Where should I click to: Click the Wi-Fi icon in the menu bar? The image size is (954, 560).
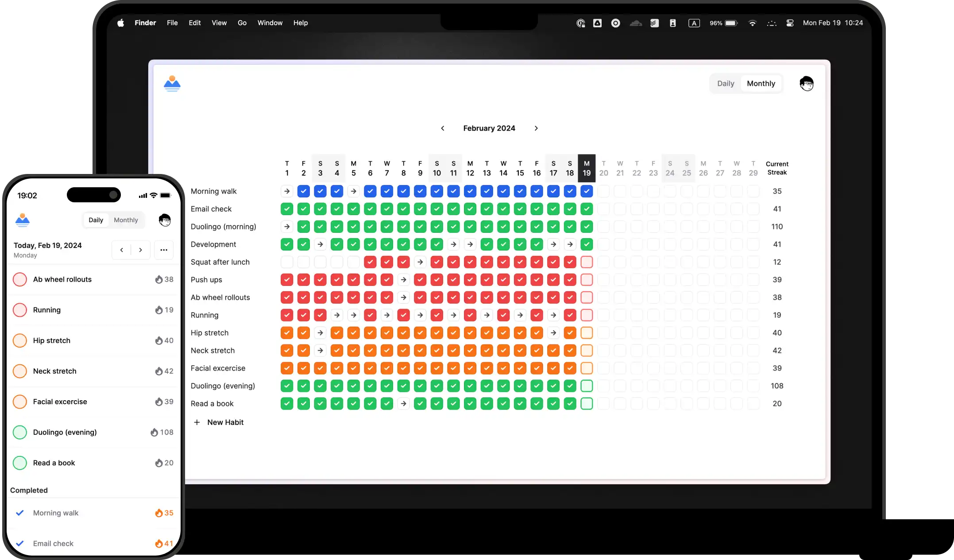(x=752, y=23)
